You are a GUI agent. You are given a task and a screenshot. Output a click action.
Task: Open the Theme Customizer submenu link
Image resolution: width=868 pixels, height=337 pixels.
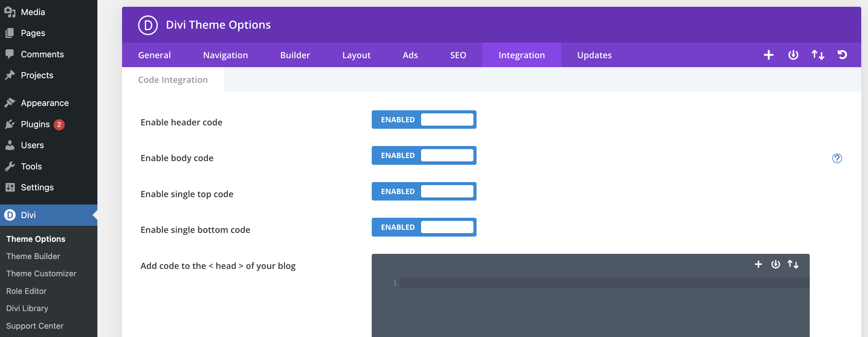41,274
